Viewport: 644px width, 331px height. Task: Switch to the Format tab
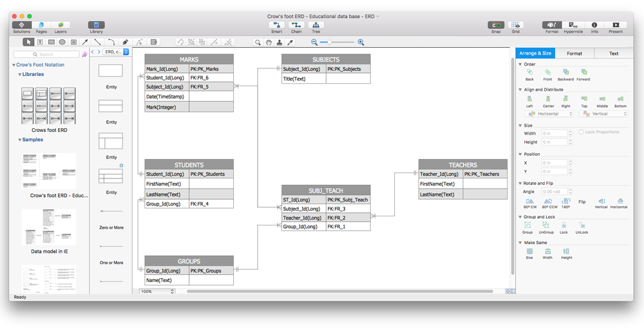(574, 53)
